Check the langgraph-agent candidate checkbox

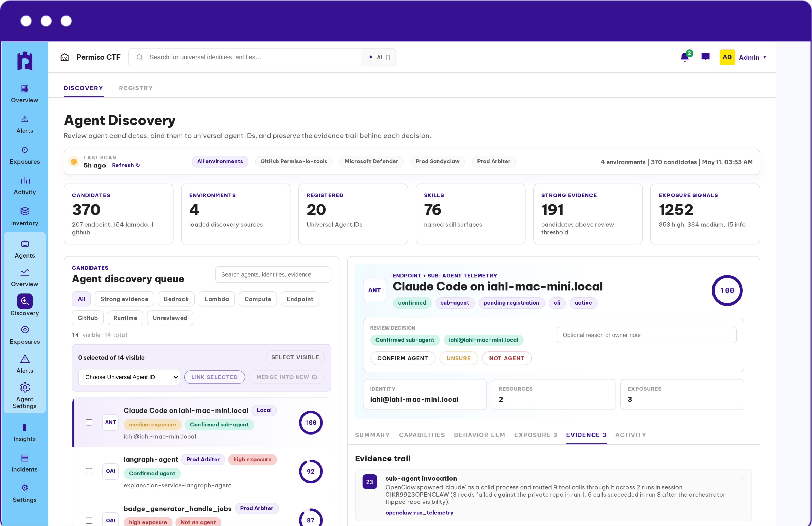(89, 471)
